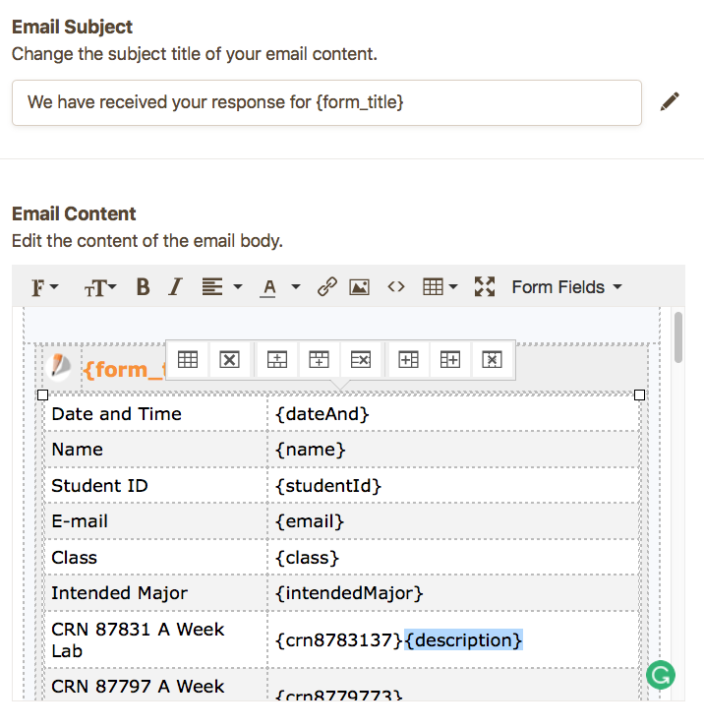Open the text alignment dropdown
Image resolution: width=704 pixels, height=728 pixels.
click(x=221, y=287)
